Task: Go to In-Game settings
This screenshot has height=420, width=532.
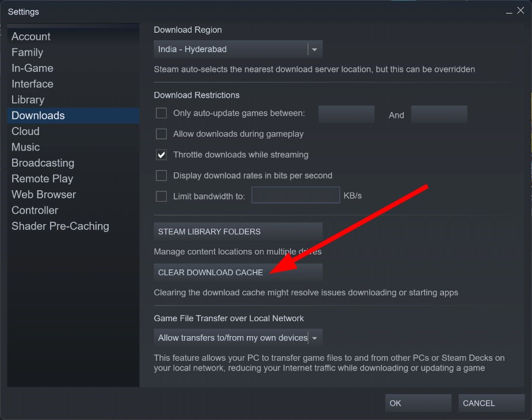Action: [x=73, y=68]
